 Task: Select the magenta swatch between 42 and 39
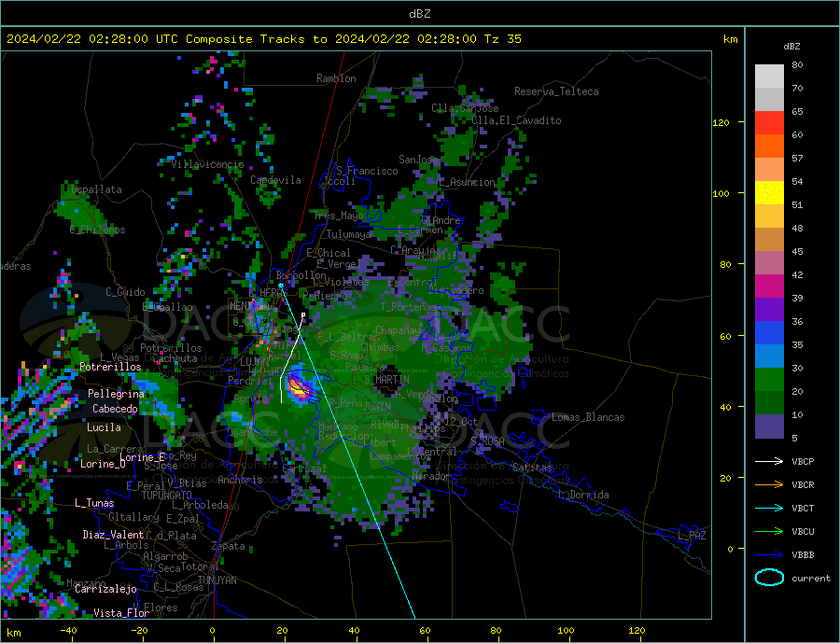point(769,287)
